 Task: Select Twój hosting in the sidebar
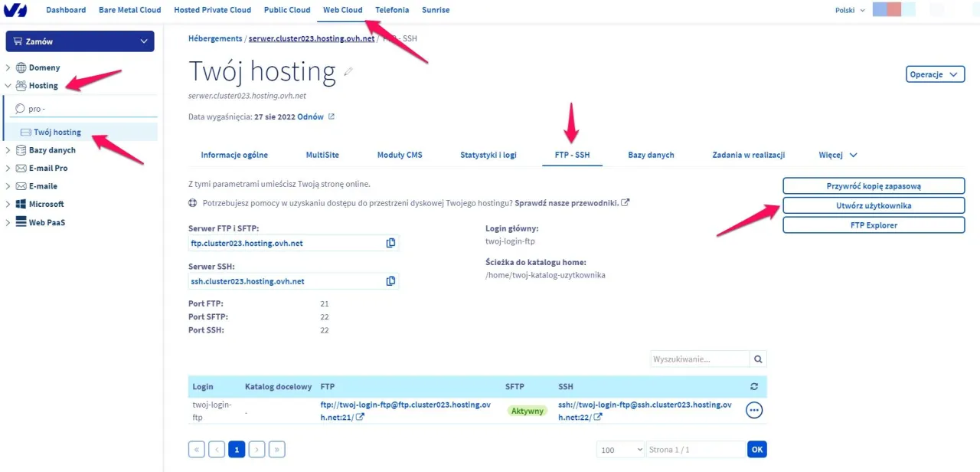pyautogui.click(x=57, y=132)
